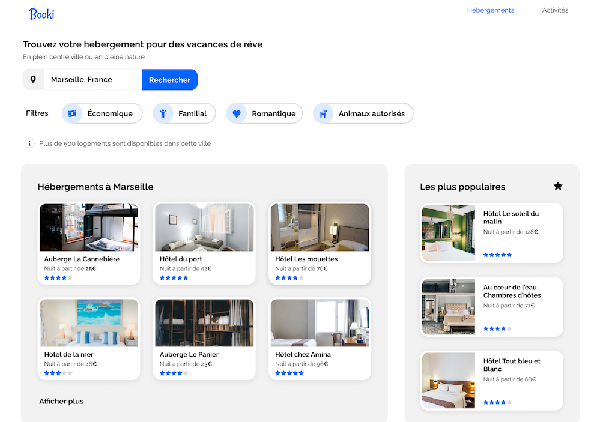This screenshot has height=422, width=600.
Task: Enable the Familial filter
Action: click(x=184, y=114)
